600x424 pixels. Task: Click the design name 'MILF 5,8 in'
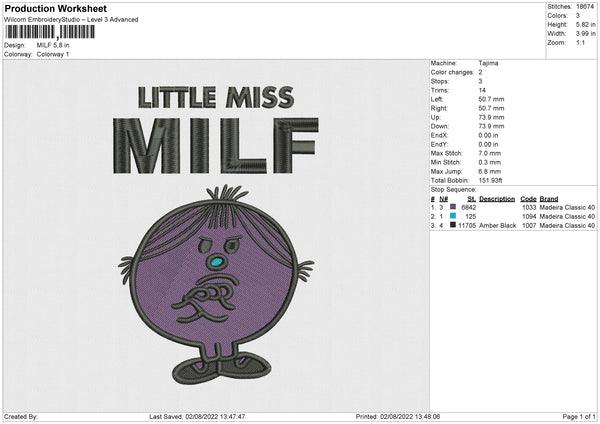point(53,45)
